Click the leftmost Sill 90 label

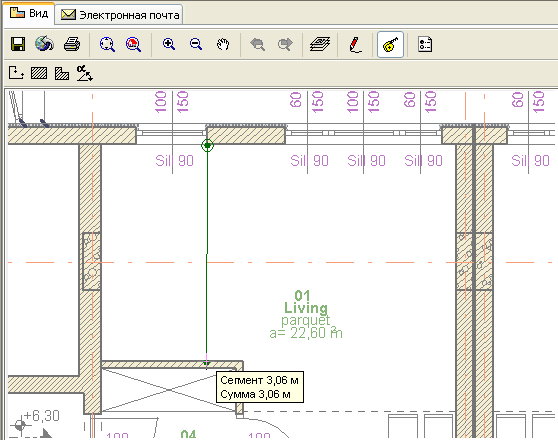(x=174, y=161)
